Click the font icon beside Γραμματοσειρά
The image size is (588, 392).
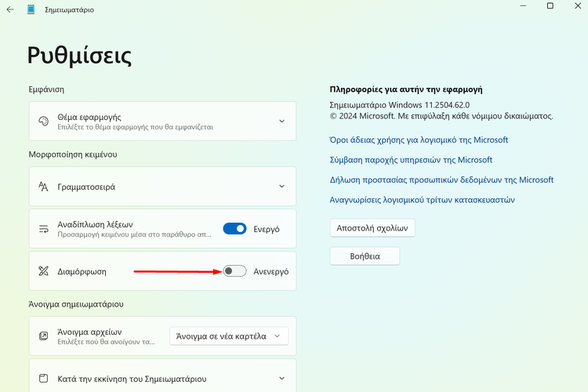point(43,187)
